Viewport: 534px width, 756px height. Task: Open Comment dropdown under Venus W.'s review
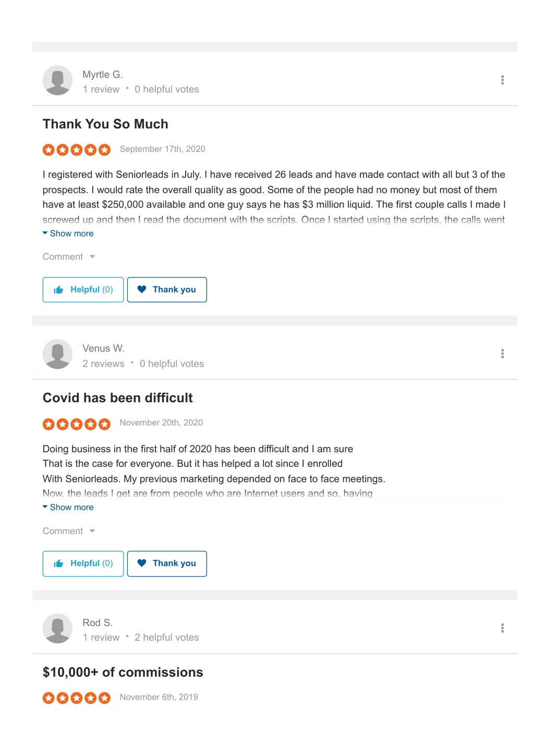pos(69,531)
